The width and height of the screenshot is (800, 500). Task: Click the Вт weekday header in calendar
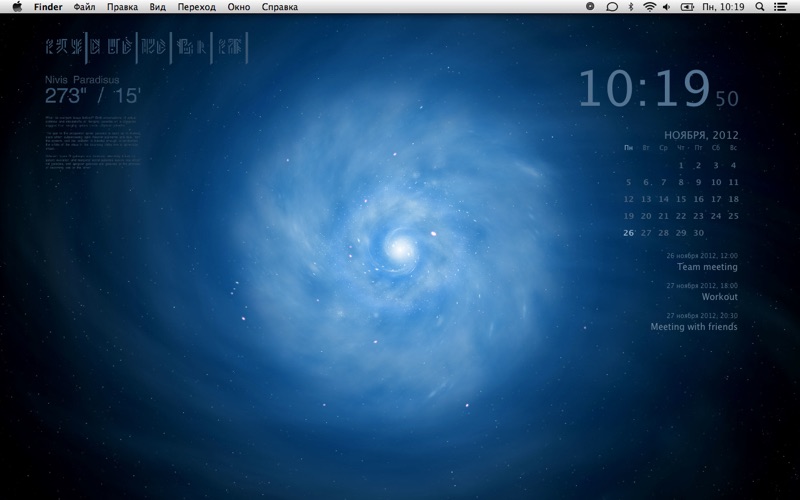click(646, 148)
